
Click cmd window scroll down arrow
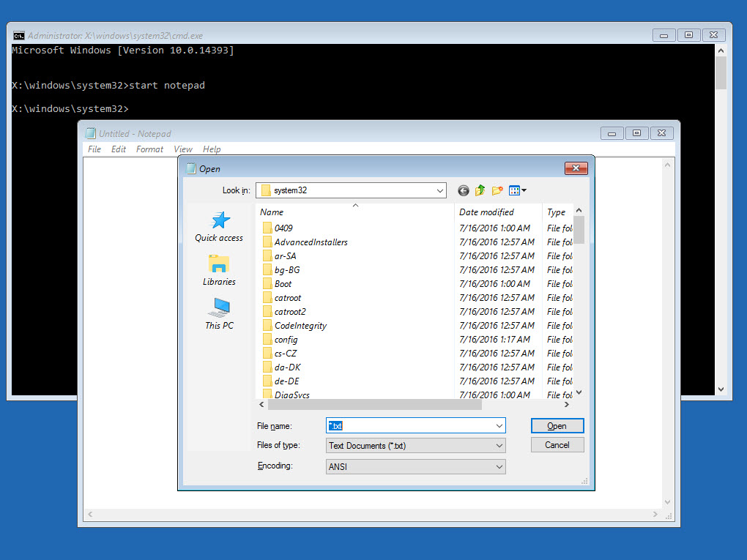(721, 389)
